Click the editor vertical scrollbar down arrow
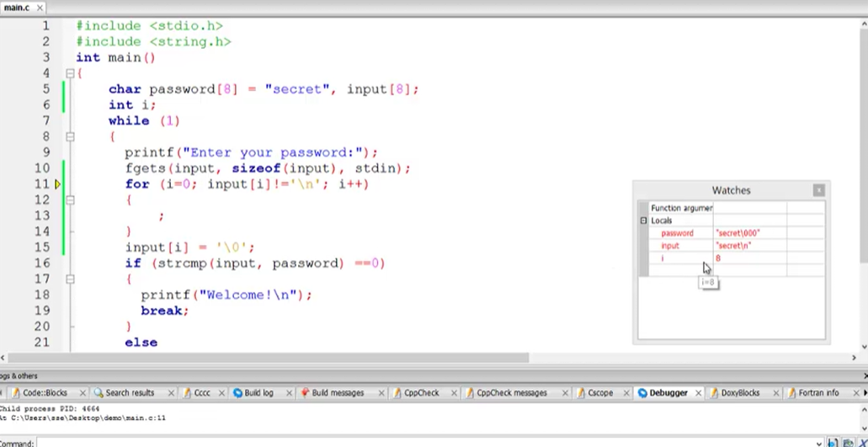This screenshot has height=447, width=868. (x=864, y=347)
